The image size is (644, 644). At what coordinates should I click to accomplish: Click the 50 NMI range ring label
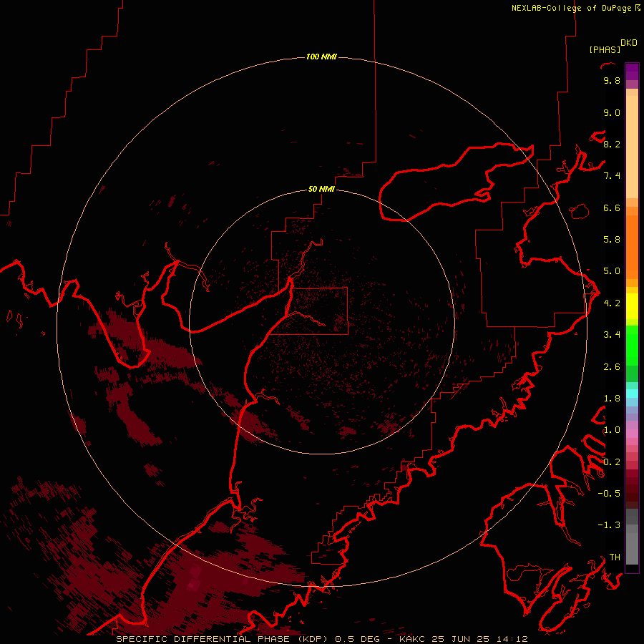click(321, 189)
